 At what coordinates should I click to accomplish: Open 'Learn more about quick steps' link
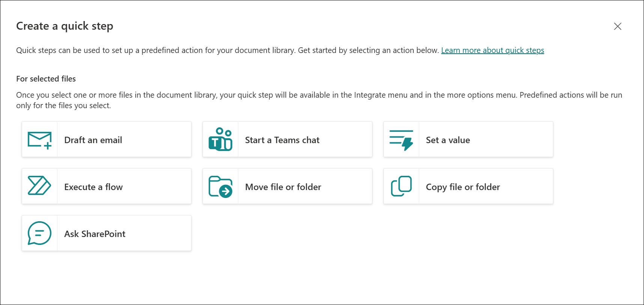pos(492,50)
